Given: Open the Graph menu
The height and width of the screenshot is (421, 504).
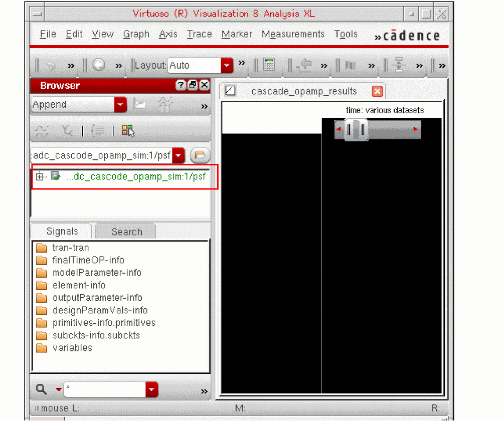Looking at the screenshot, I should point(136,34).
